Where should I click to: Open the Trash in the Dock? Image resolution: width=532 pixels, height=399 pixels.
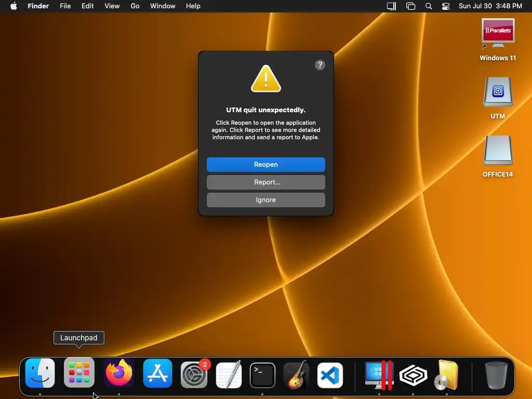496,375
